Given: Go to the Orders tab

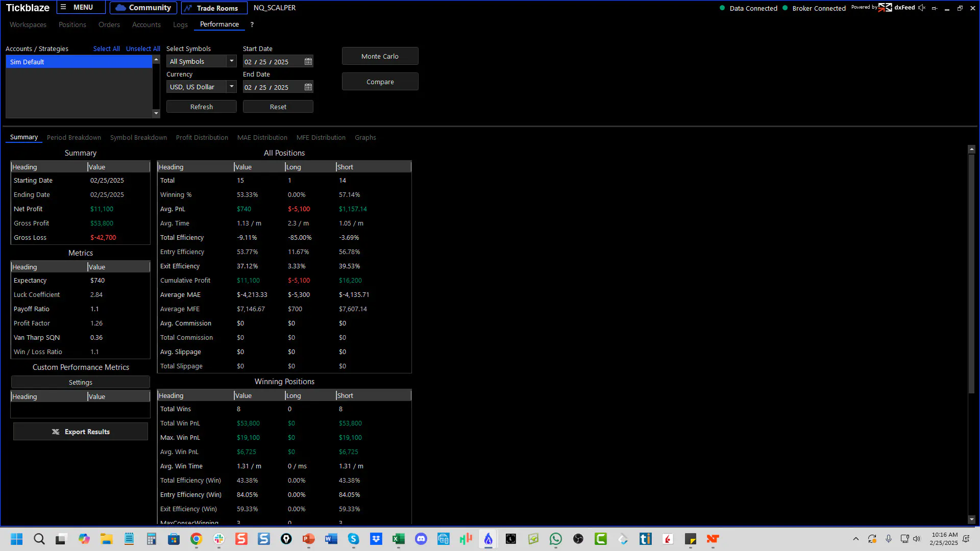Looking at the screenshot, I should tap(109, 24).
